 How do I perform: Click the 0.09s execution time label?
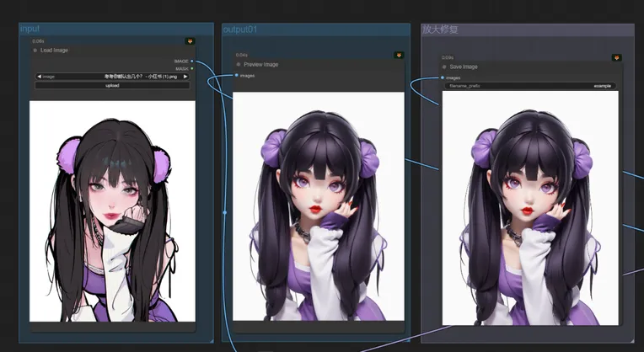click(448, 58)
